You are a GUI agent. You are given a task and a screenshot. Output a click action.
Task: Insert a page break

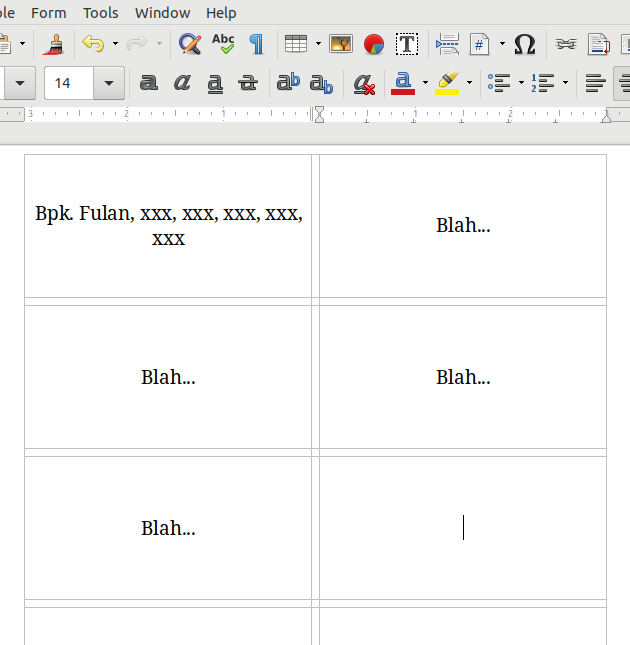pyautogui.click(x=447, y=44)
